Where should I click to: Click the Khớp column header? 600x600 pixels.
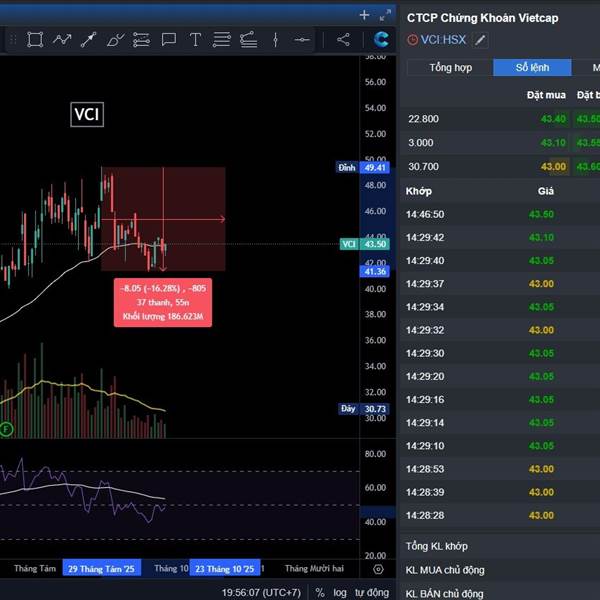[419, 191]
